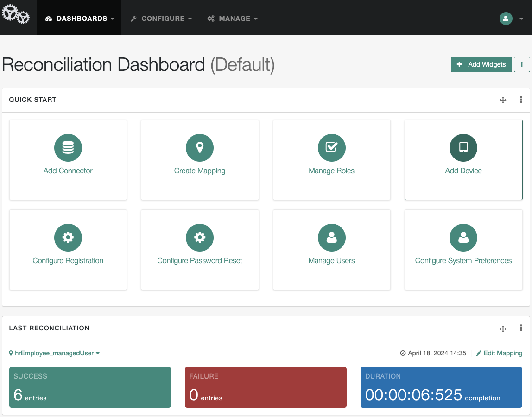
Task: Click the Configure Registration link text
Action: click(x=68, y=260)
